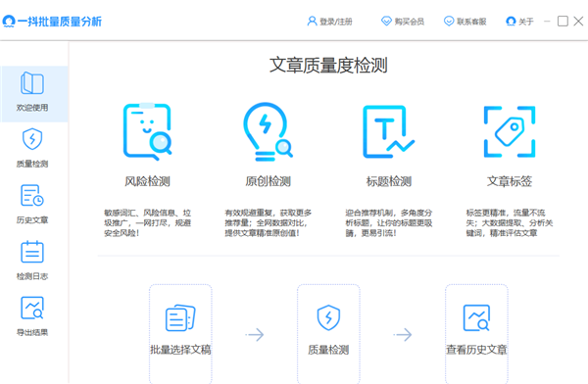Click the 查看历史文章 chart search icon
This screenshot has width=588, height=384.
coord(476,317)
